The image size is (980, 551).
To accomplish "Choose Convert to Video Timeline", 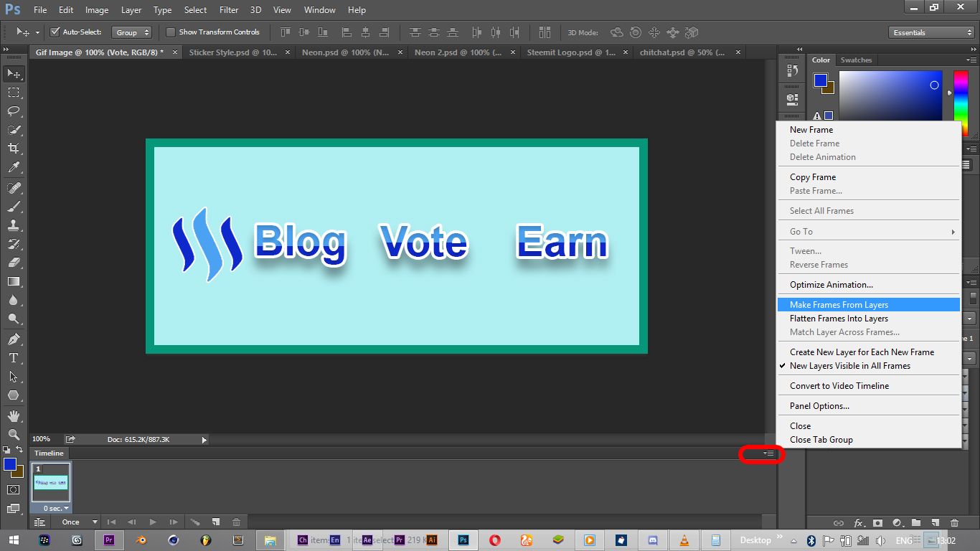I will click(868, 386).
